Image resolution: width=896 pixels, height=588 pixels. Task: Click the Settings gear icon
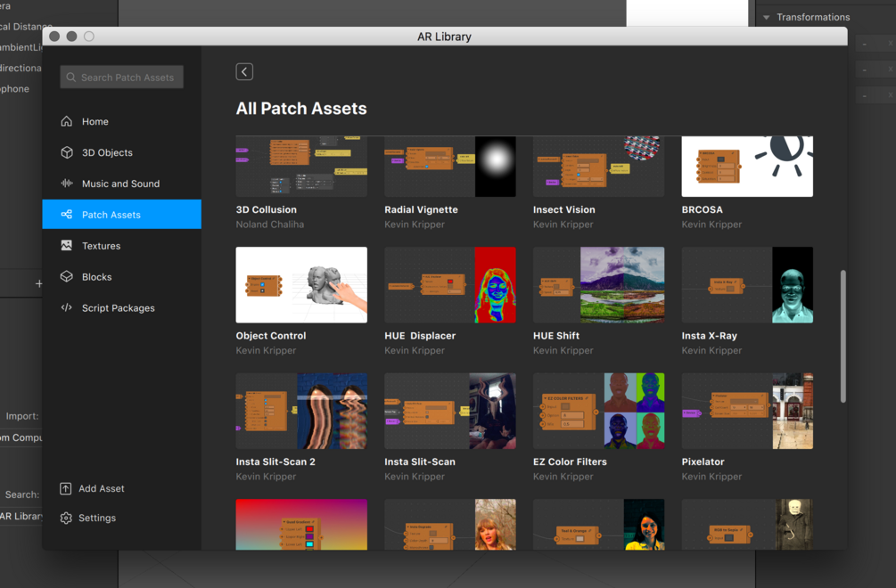[66, 518]
